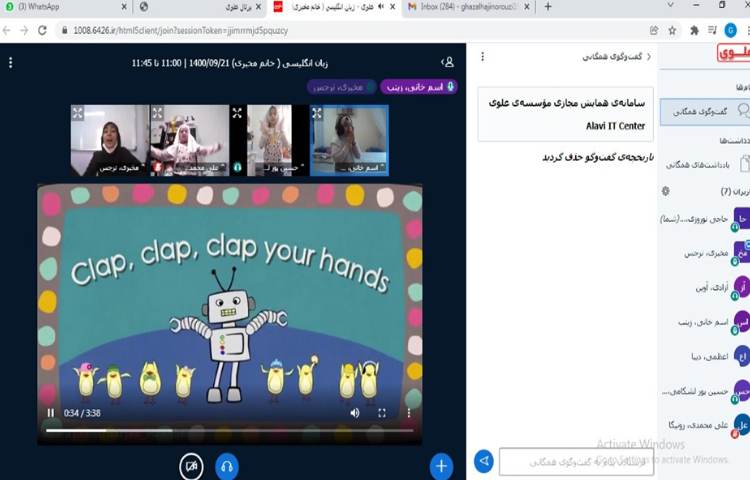Open shared notes in the sidebar
The height and width of the screenshot is (480, 750).
pos(707,164)
